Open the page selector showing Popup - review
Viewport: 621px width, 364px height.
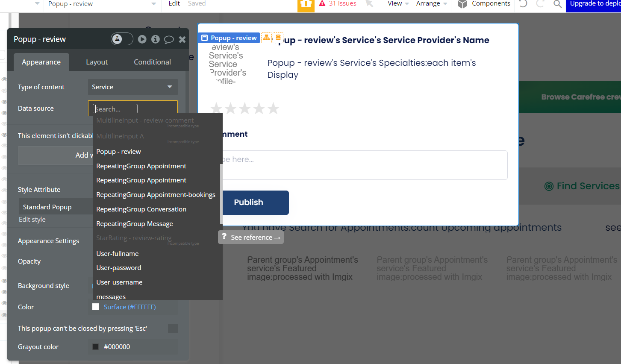pos(102,4)
